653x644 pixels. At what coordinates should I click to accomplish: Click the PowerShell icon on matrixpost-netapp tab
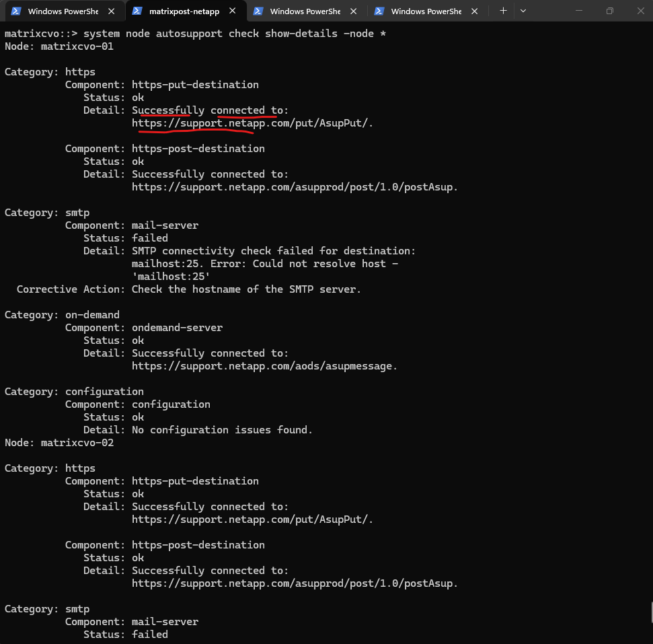(x=137, y=11)
